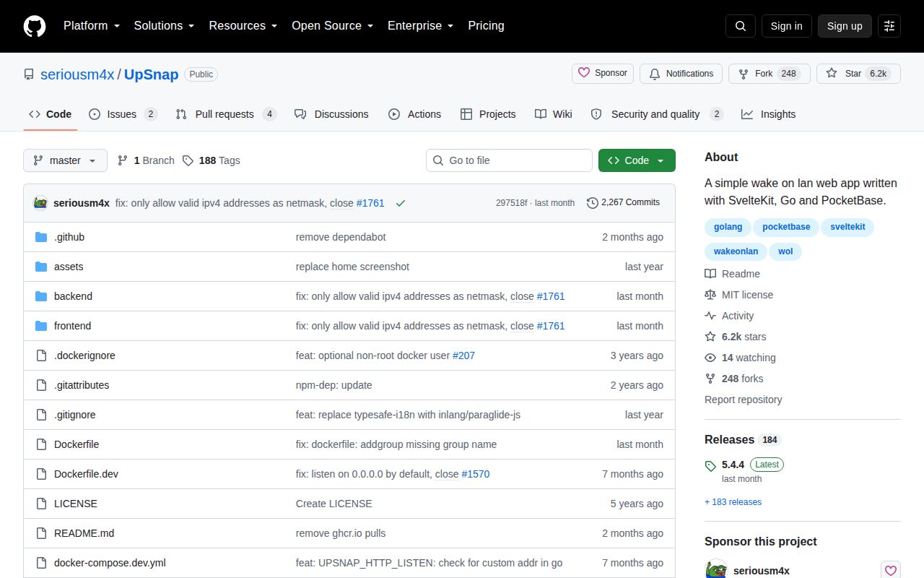
Task: Fork the repository button
Action: click(770, 74)
